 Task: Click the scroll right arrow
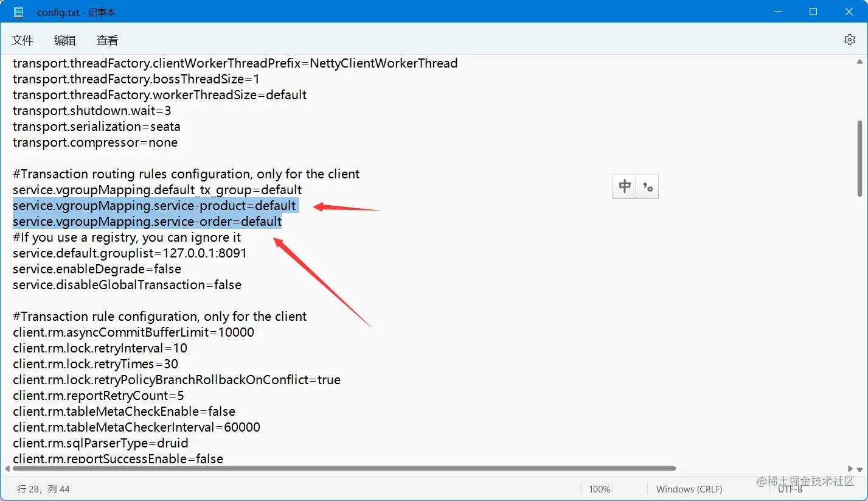click(851, 469)
